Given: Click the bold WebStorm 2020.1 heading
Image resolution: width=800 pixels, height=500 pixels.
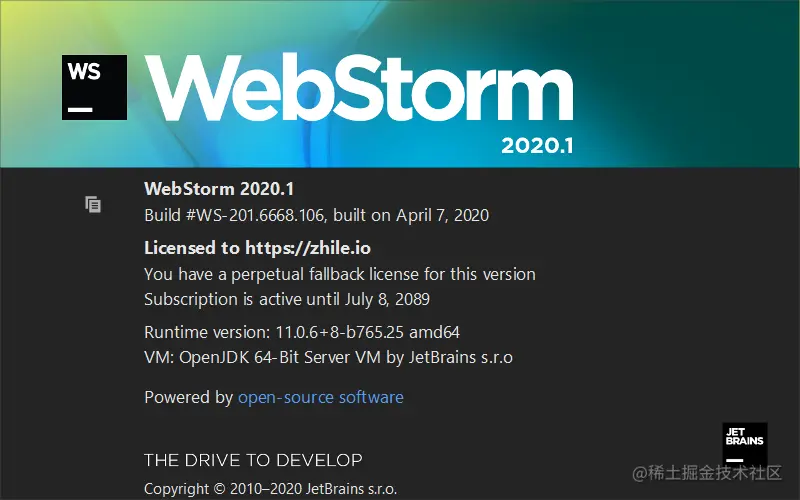Looking at the screenshot, I should pyautogui.click(x=219, y=189).
